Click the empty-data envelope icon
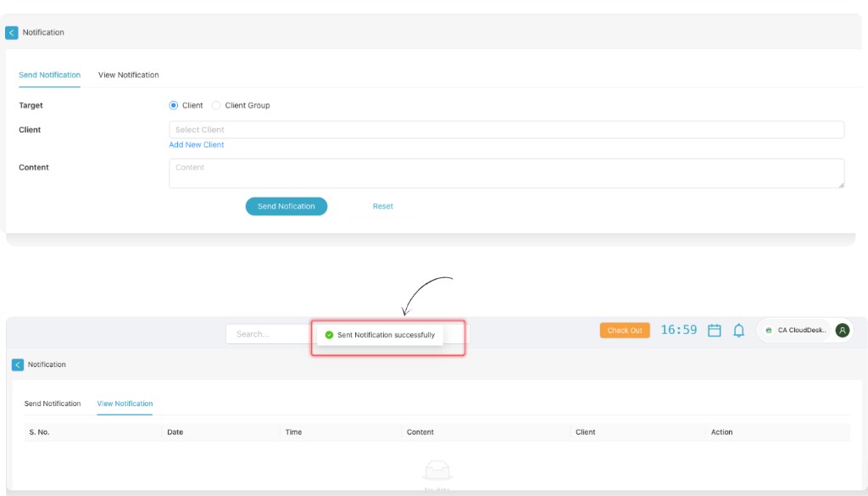Screen dimensions: 868x496 437,470
